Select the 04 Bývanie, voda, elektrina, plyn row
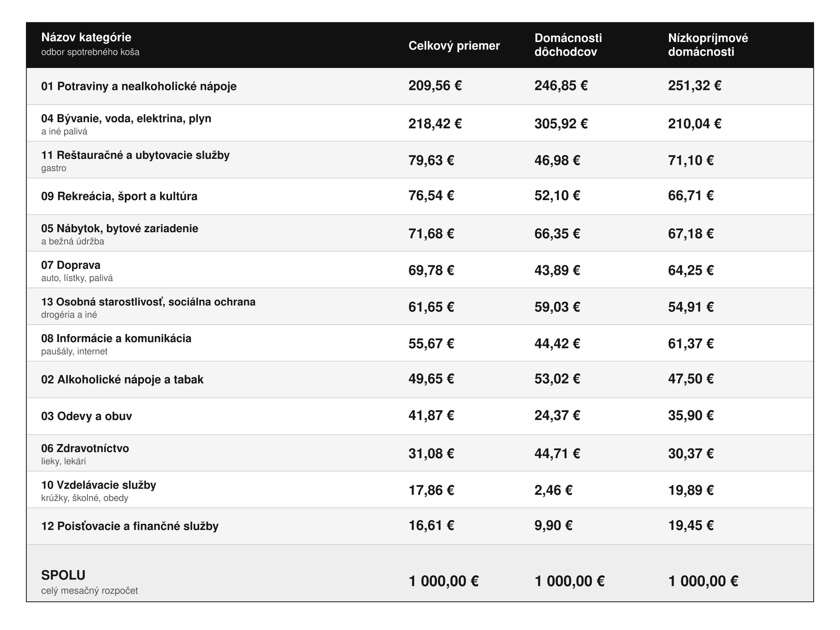This screenshot has width=840, height=630. (420, 123)
